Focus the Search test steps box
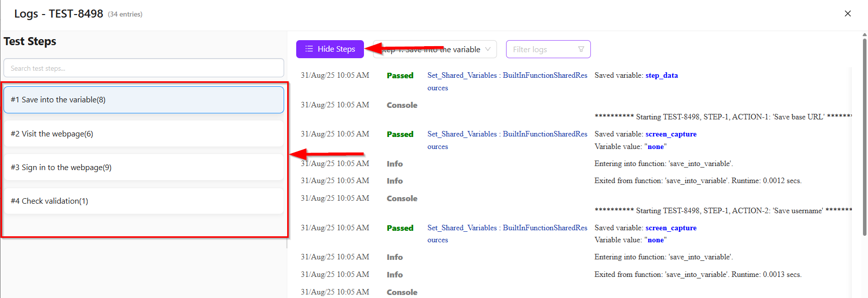The width and height of the screenshot is (868, 298). [x=144, y=68]
